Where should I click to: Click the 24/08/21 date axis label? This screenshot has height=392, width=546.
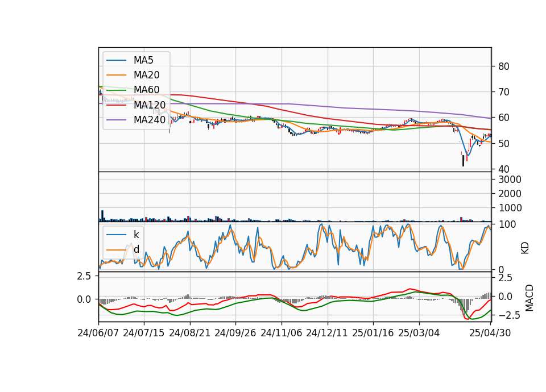tap(190, 333)
